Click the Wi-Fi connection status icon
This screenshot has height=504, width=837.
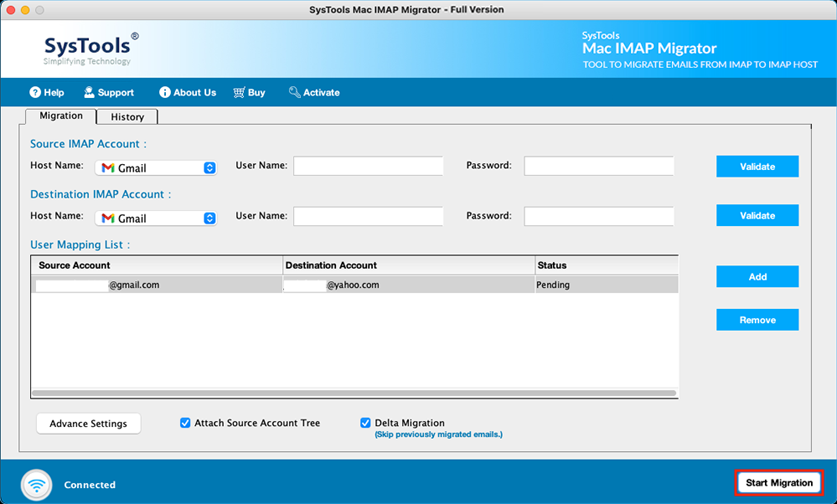click(36, 485)
